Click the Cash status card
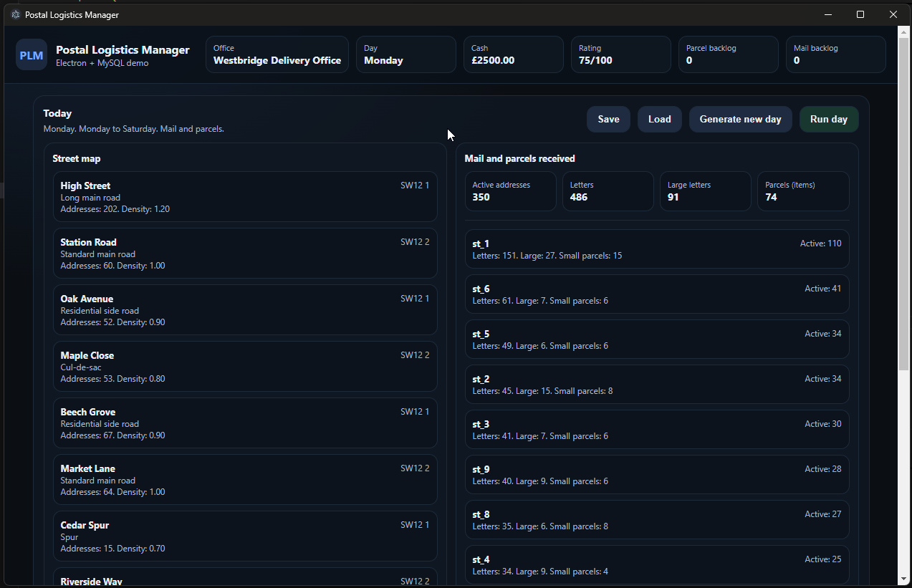This screenshot has width=912, height=588. (x=513, y=54)
